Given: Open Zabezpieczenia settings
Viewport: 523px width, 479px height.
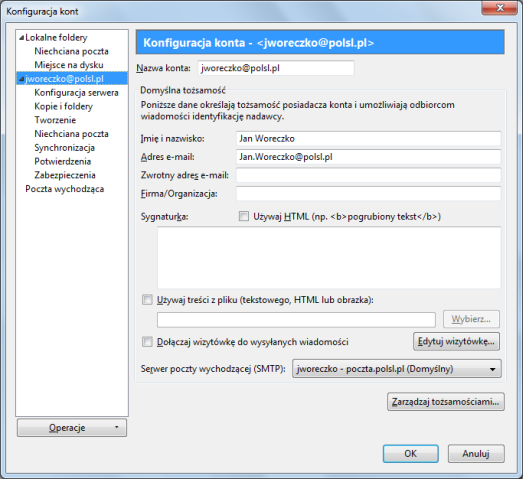Looking at the screenshot, I should pos(65,175).
